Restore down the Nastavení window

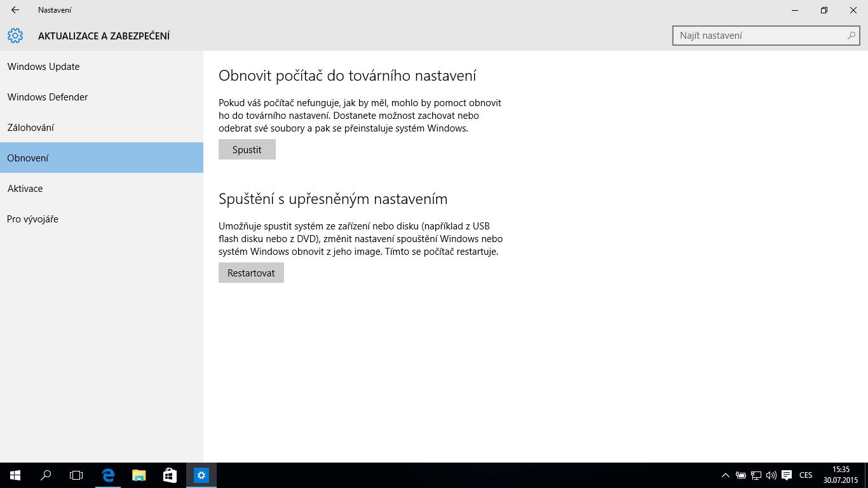click(x=824, y=10)
